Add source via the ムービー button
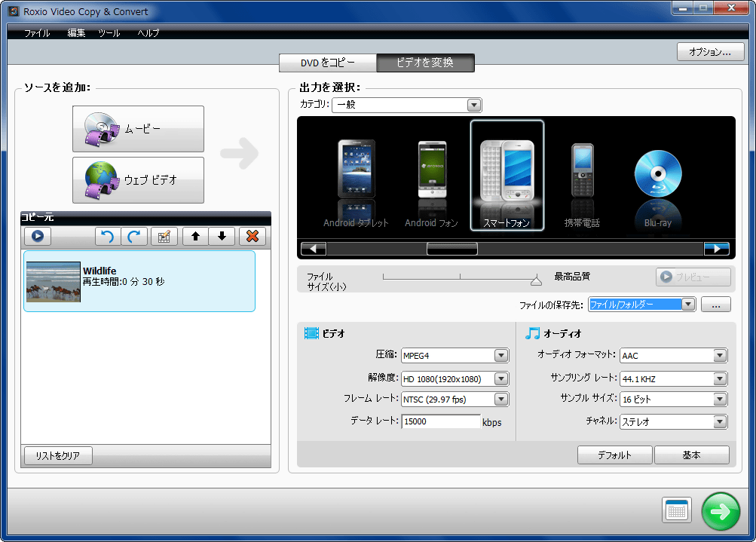756x542 pixels. tap(139, 129)
